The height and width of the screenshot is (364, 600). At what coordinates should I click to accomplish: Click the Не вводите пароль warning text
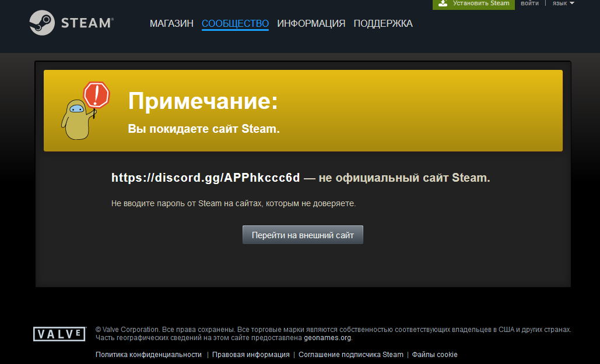click(233, 203)
